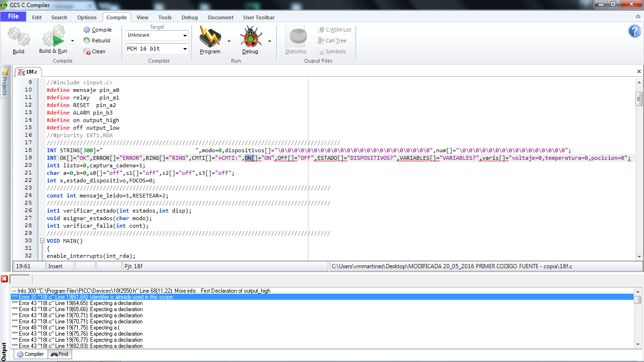Open the Projects side panel
644x362 pixels.
click(x=5, y=82)
